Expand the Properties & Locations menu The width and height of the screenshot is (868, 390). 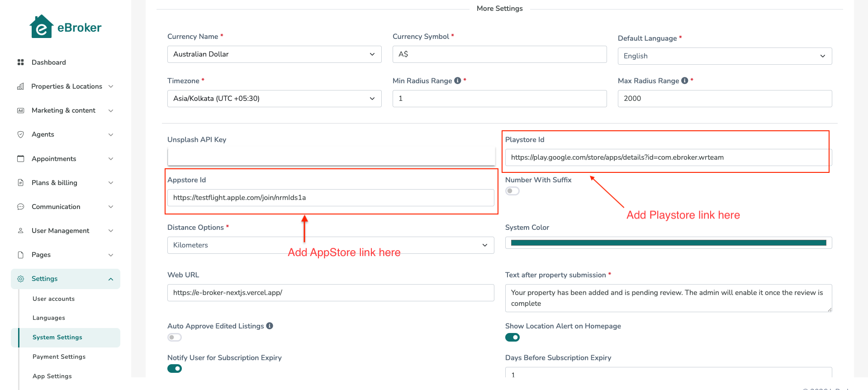(x=66, y=86)
